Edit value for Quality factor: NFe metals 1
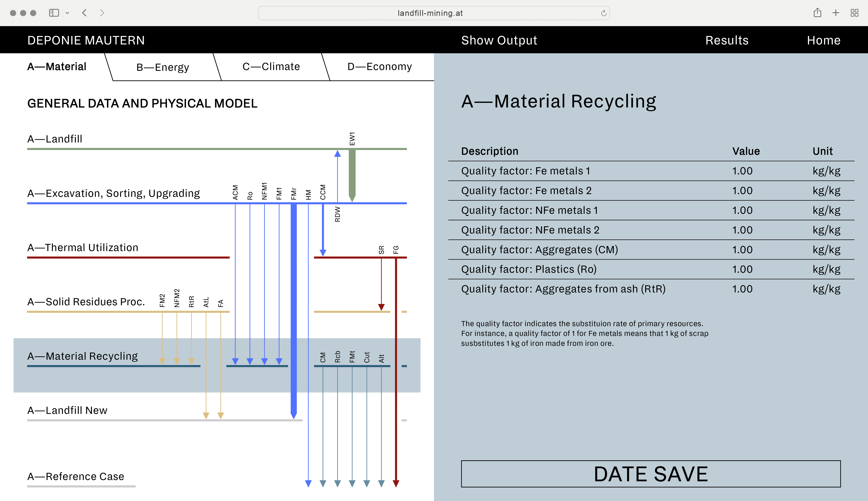This screenshot has height=501, width=868. [x=742, y=210]
